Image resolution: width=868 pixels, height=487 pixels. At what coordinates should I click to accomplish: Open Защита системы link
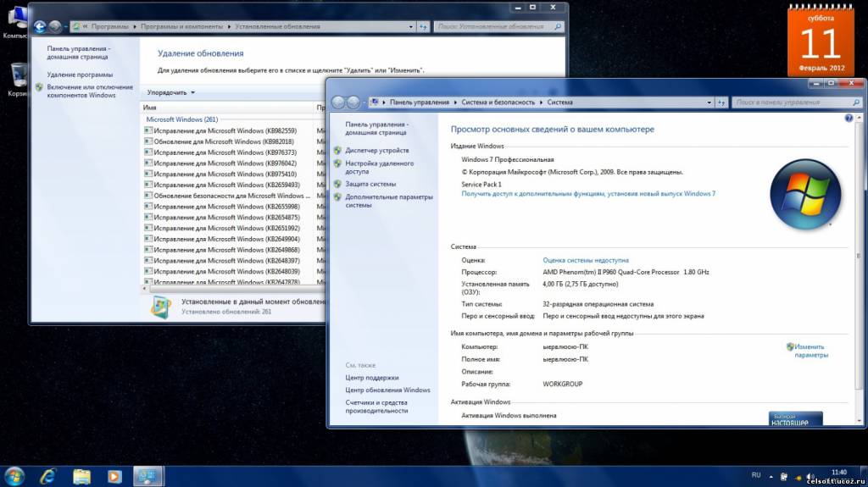pos(370,184)
